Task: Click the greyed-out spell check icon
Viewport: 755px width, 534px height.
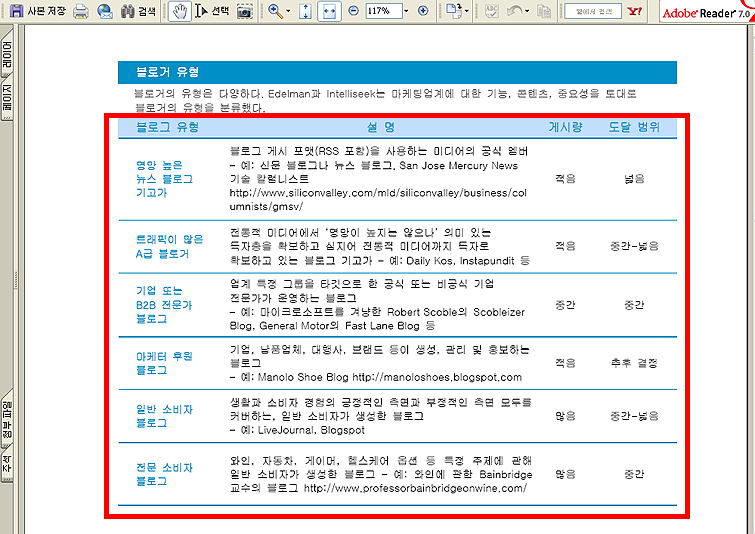Action: [x=492, y=11]
